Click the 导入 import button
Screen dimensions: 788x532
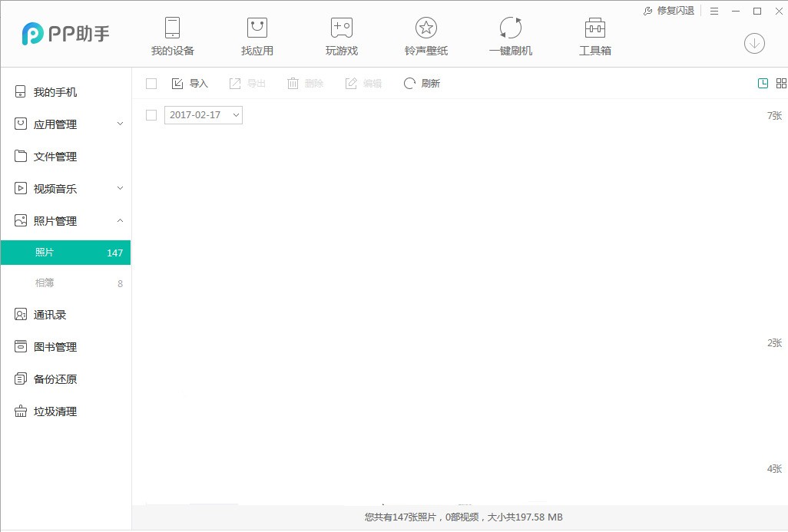(190, 84)
